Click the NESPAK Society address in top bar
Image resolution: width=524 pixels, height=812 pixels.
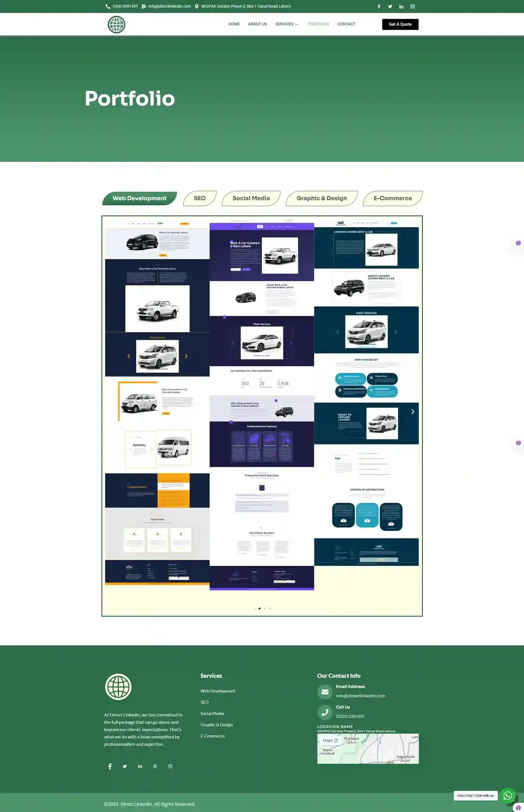pyautogui.click(x=246, y=6)
